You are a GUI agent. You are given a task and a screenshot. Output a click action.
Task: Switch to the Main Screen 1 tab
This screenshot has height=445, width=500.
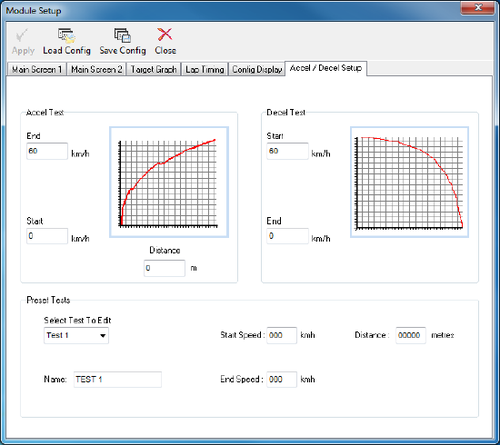(37, 69)
